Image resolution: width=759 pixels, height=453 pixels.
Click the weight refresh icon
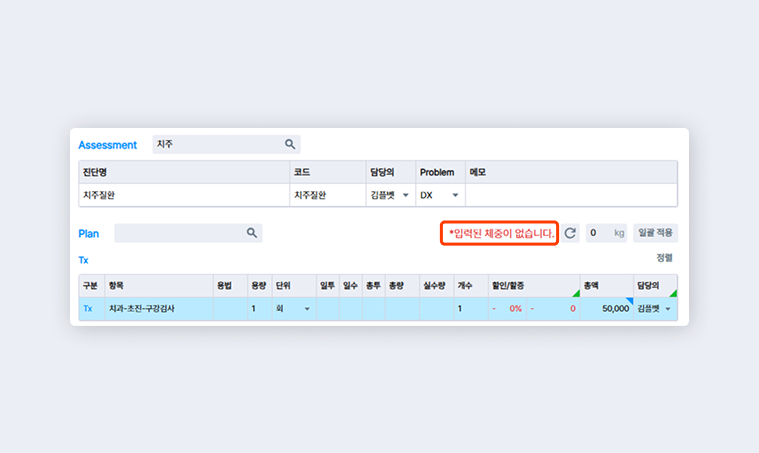(x=570, y=233)
